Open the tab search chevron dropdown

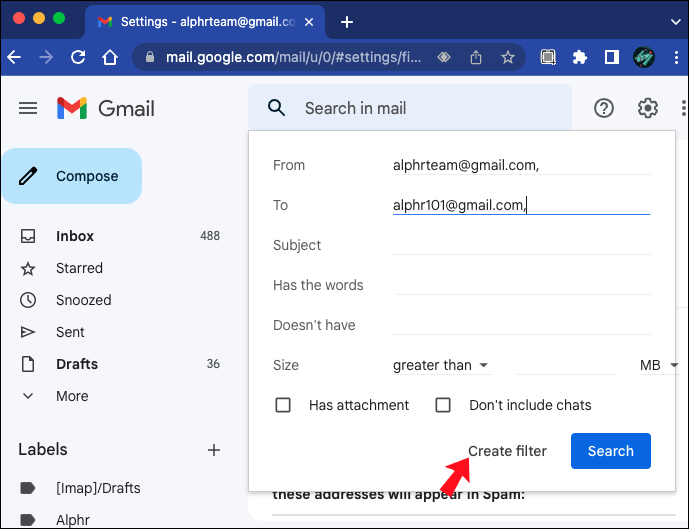tap(676, 22)
